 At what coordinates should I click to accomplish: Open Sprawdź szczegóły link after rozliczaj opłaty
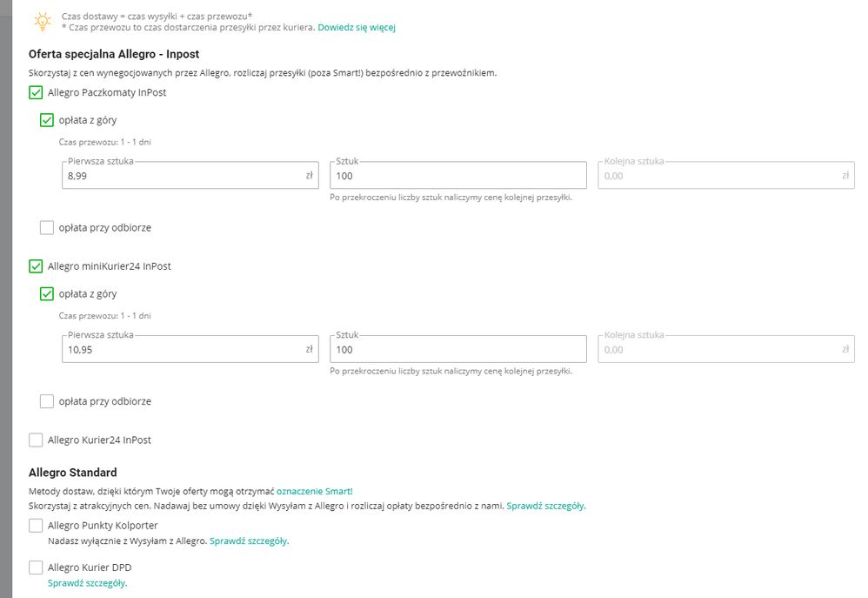[x=546, y=506]
